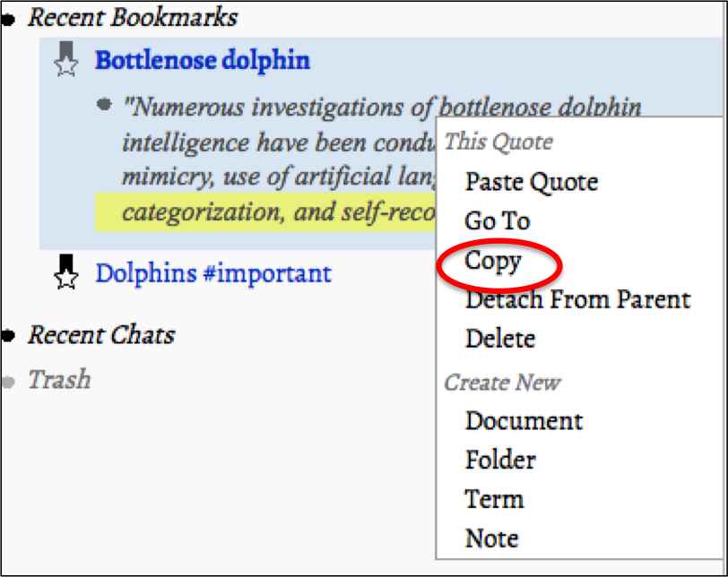Image resolution: width=728 pixels, height=577 pixels.
Task: Open the Trash tree item
Action: (59, 380)
